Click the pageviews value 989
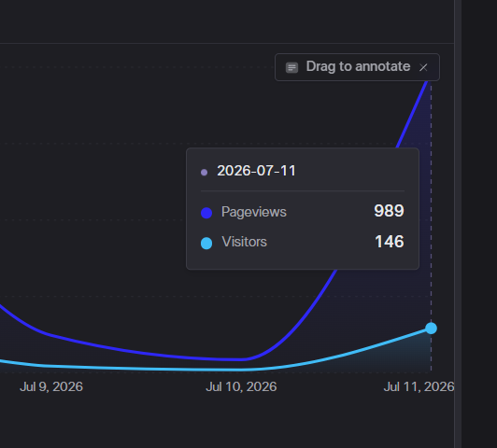 pyautogui.click(x=389, y=211)
